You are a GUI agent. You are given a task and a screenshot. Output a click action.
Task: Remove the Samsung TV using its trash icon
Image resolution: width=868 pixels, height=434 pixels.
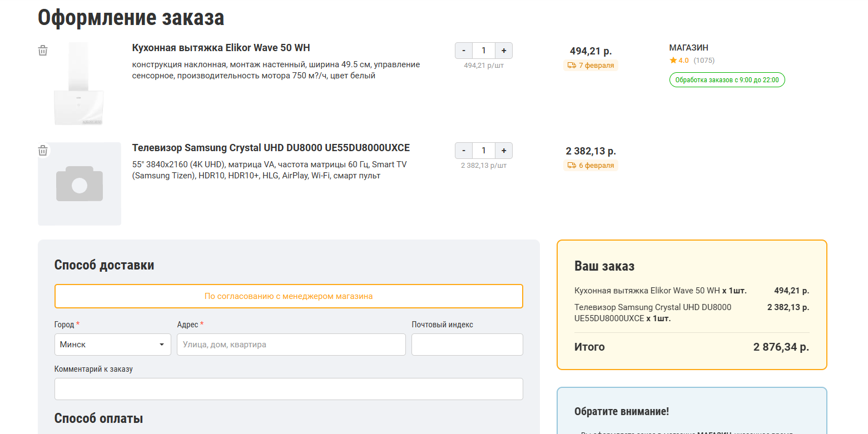pyautogui.click(x=43, y=151)
